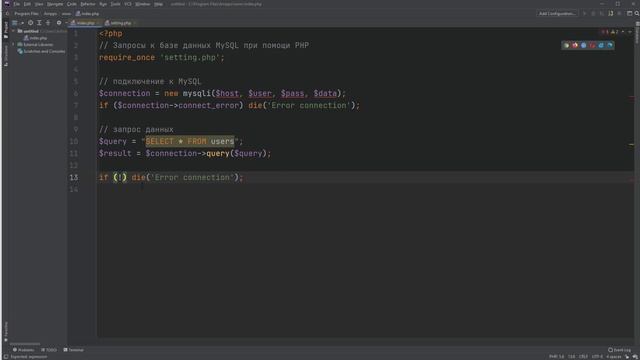The width and height of the screenshot is (640, 360).
Task: Open preview in Opera browser icon
Action: pos(592,45)
